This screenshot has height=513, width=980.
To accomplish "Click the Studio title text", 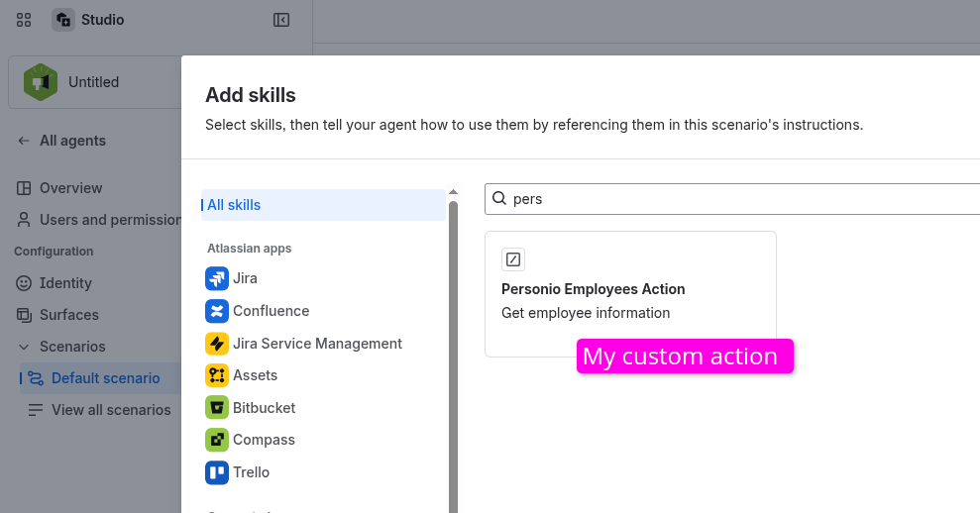I will coord(102,20).
